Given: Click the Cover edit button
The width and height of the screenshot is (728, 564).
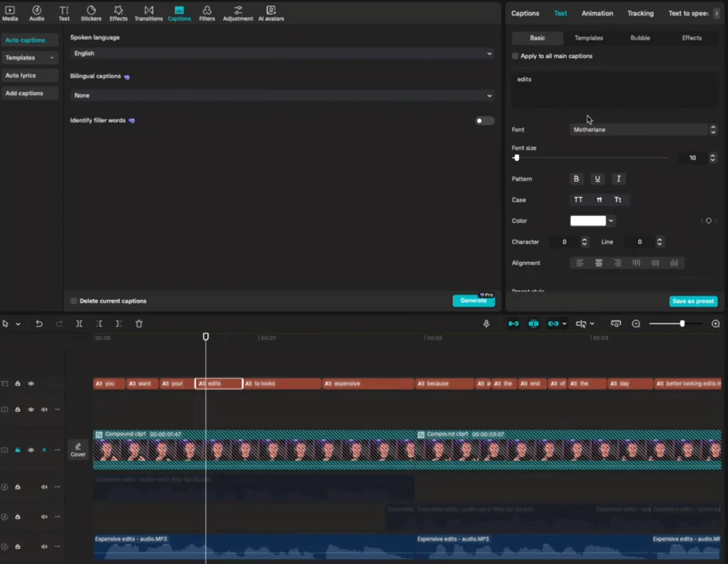Looking at the screenshot, I should [78, 450].
